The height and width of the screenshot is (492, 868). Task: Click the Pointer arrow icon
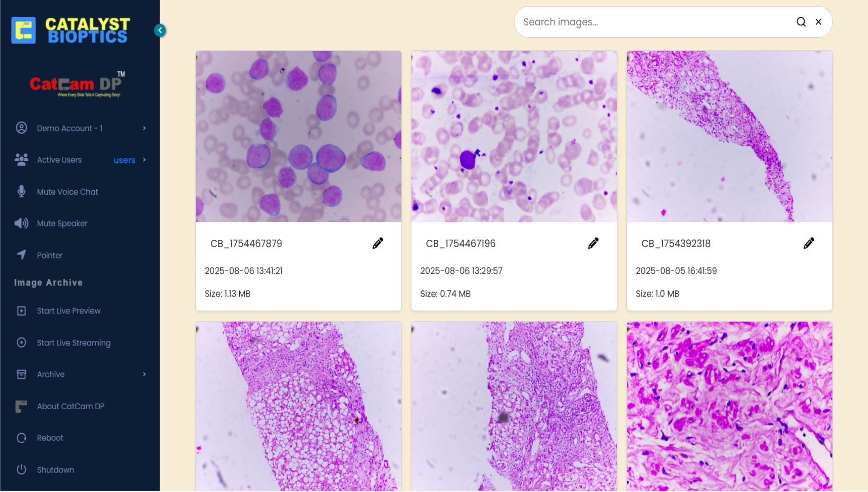pos(21,255)
